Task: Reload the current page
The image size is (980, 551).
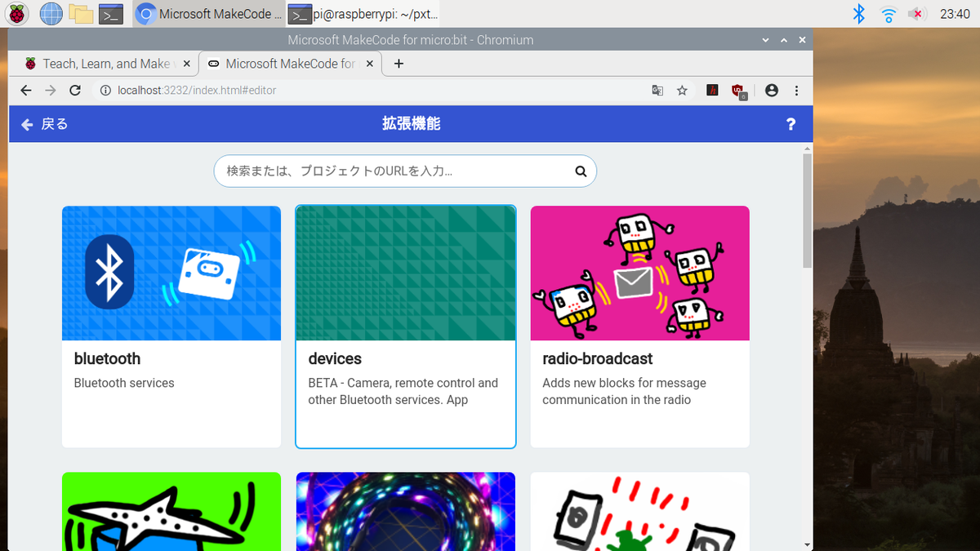Action: coord(75,91)
